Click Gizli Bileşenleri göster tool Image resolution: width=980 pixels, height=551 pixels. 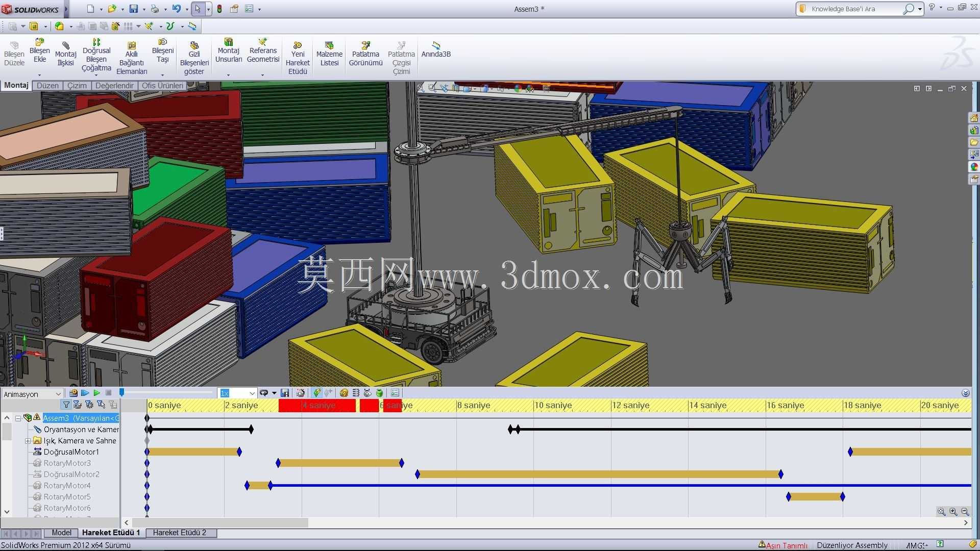click(194, 58)
